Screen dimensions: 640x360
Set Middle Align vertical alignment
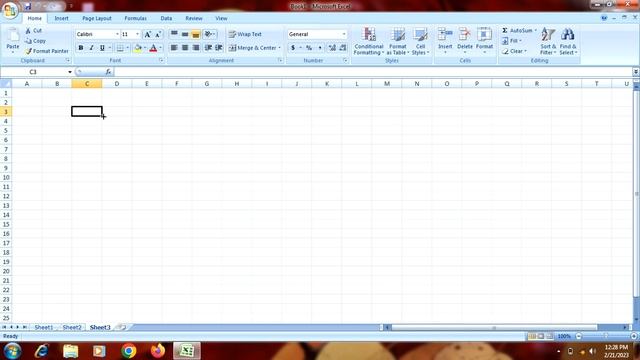tap(185, 34)
